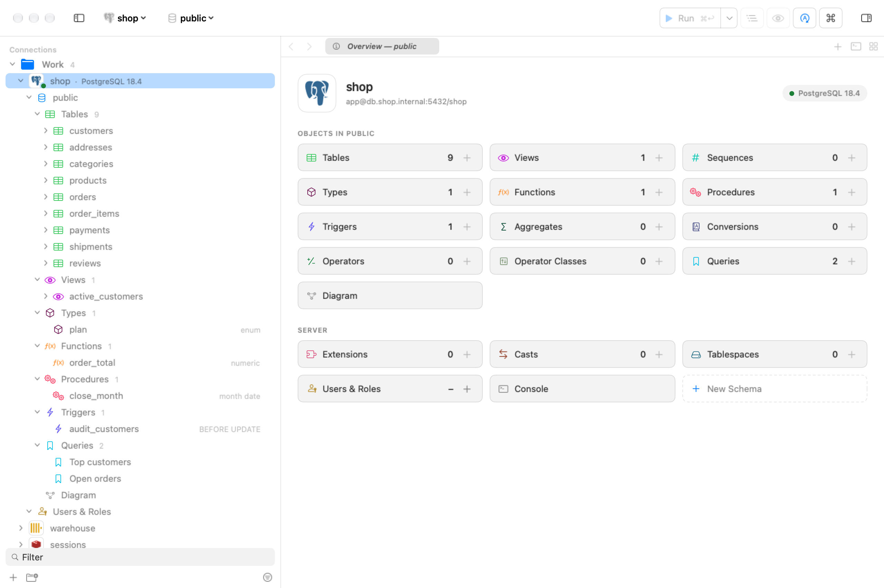Screen dimensions: 884x588
Task: Add a new view via plus
Action: 659,157
